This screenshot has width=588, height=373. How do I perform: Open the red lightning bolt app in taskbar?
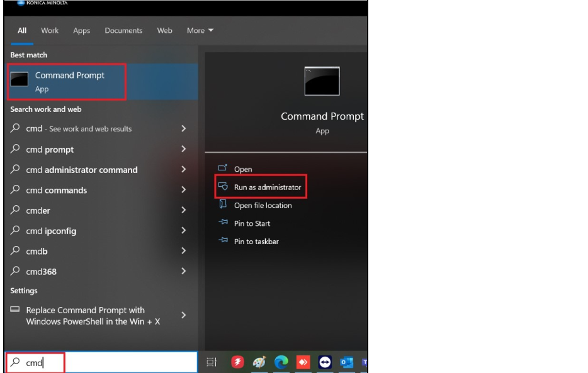(237, 362)
